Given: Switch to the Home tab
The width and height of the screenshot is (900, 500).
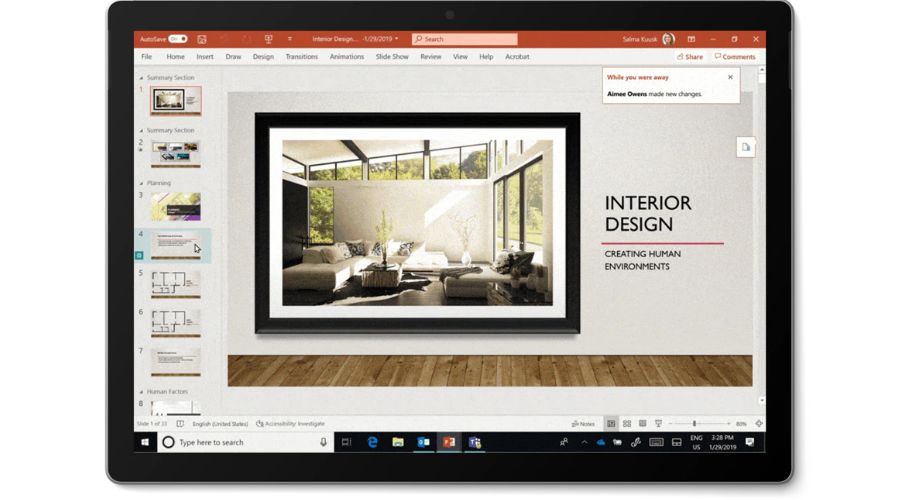Looking at the screenshot, I should click(x=176, y=57).
